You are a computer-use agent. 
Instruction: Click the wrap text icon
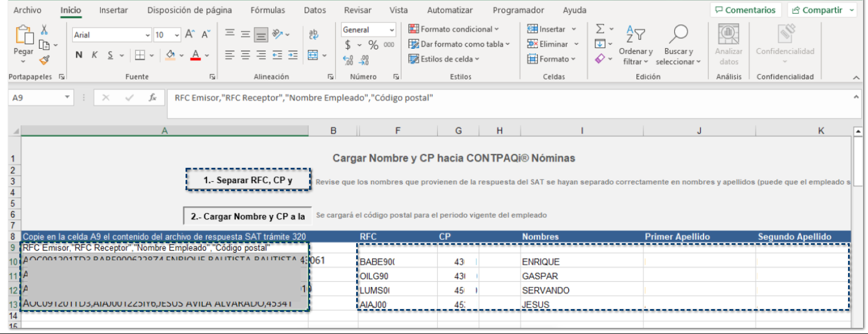coord(314,34)
